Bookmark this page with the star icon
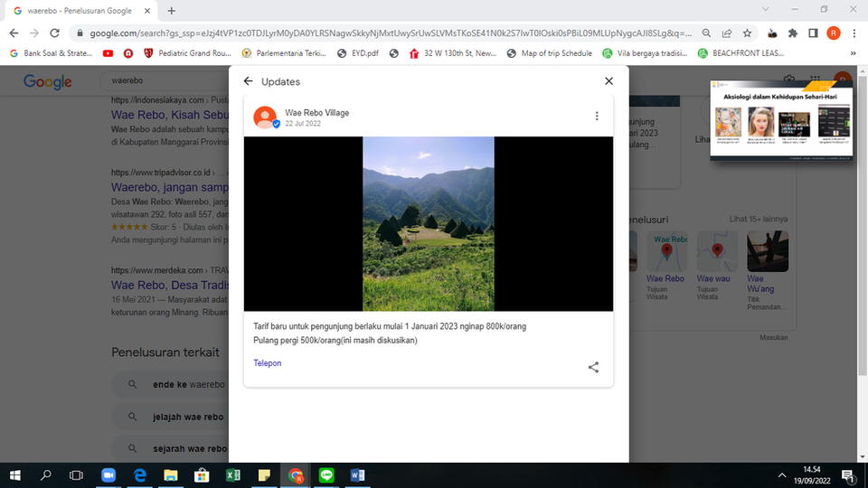Viewport: 868px width, 488px height. (x=748, y=33)
